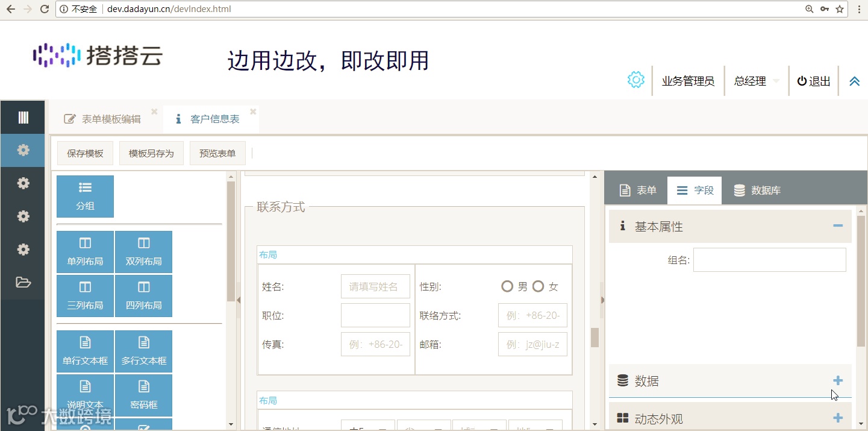This screenshot has width=868, height=431.
Task: Click 模板另存为 button
Action: (151, 153)
